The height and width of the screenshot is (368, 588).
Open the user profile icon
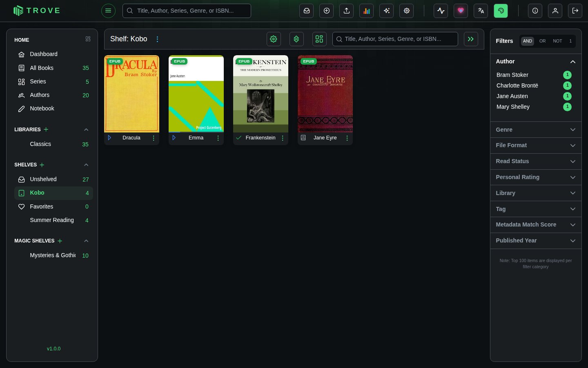(x=555, y=11)
